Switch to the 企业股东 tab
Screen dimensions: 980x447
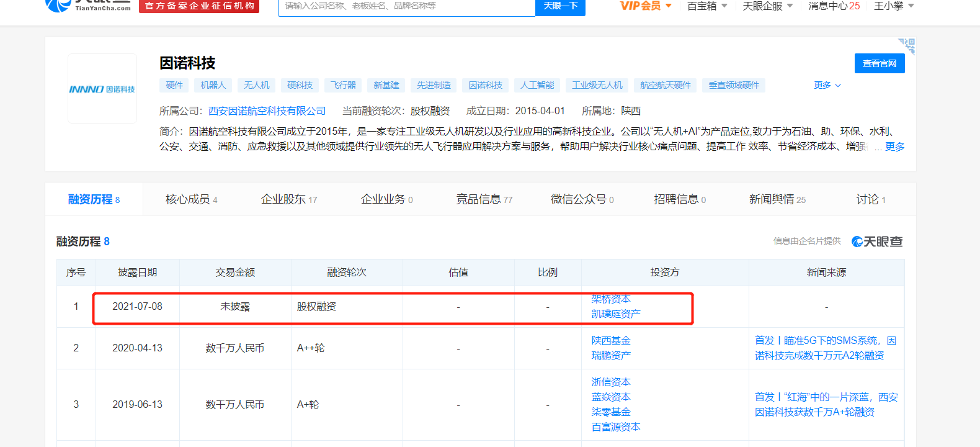click(289, 199)
